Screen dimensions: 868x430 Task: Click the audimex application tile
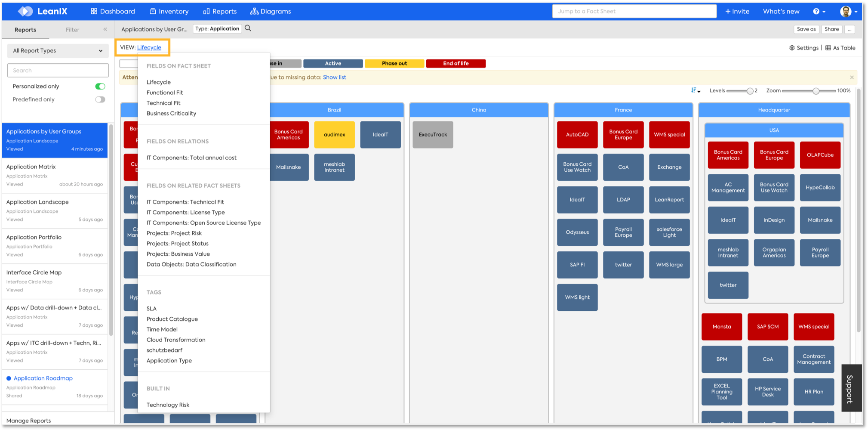[x=334, y=135]
